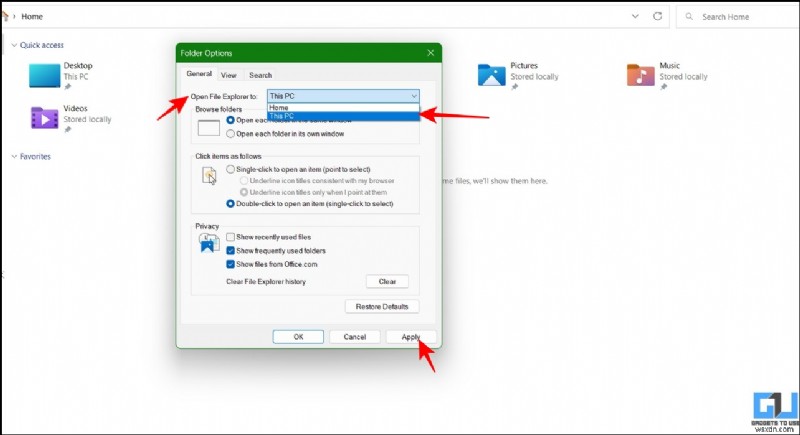
Task: Open the Desktop folder icon
Action: [44, 75]
